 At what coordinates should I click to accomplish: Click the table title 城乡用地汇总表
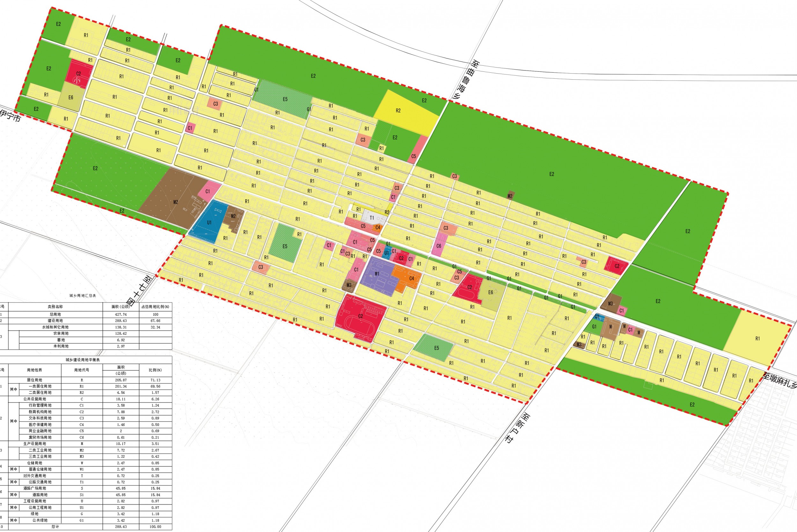point(83,296)
